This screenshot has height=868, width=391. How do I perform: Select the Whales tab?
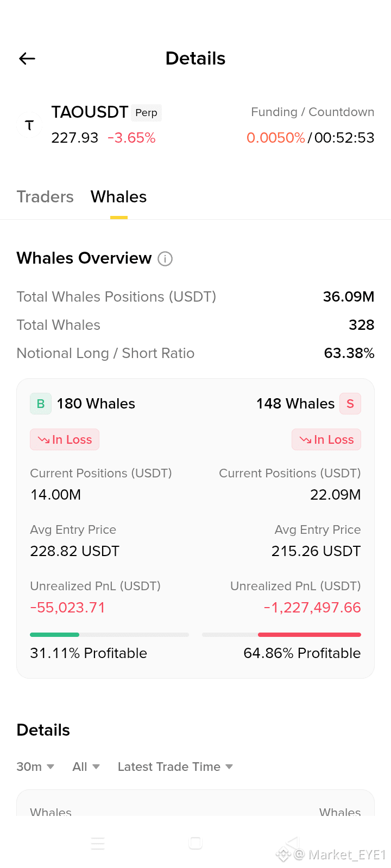point(119,197)
